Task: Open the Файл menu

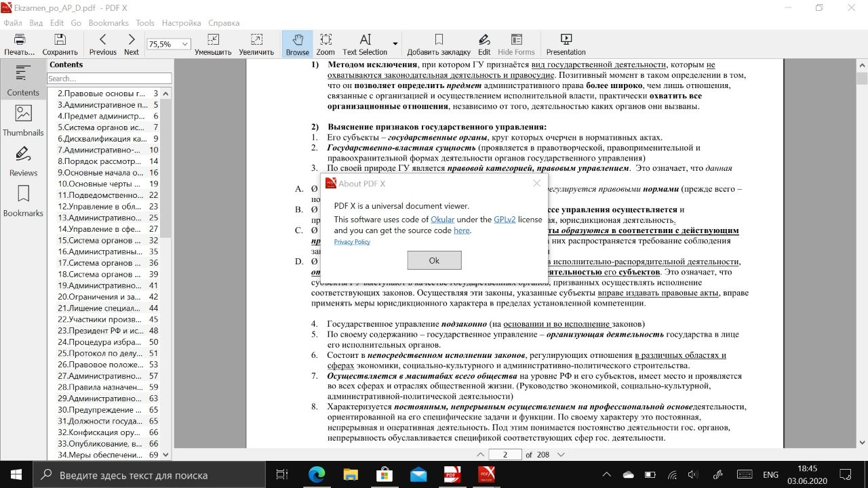Action: pyautogui.click(x=13, y=22)
